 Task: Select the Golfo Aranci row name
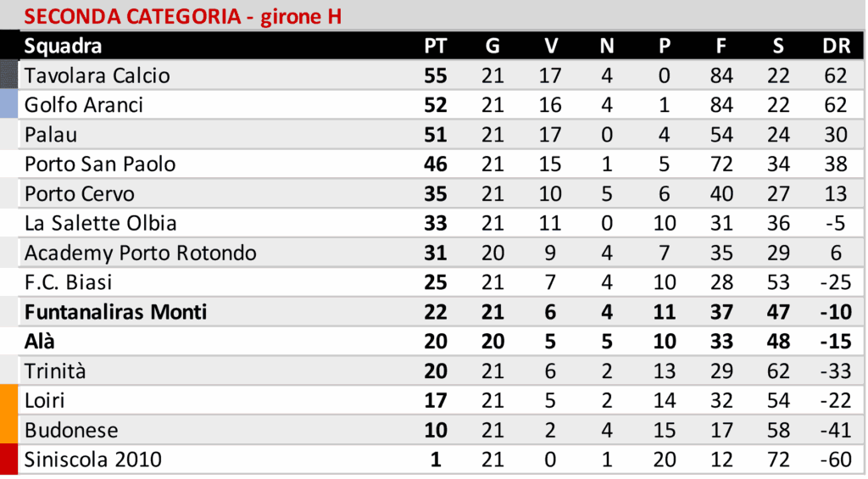click(83, 105)
